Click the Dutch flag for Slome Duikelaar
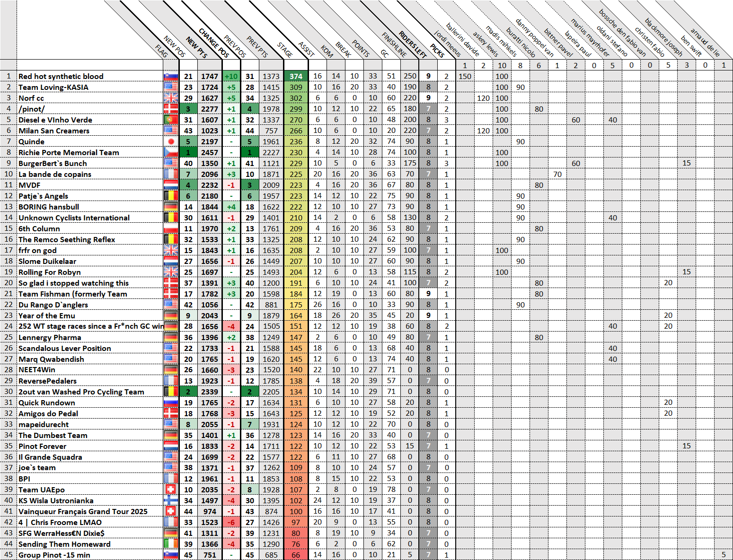 tap(171, 261)
